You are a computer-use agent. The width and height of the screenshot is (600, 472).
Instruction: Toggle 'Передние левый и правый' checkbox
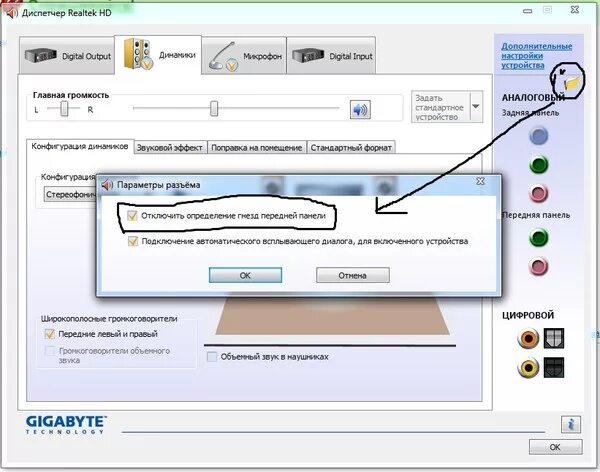pos(50,334)
